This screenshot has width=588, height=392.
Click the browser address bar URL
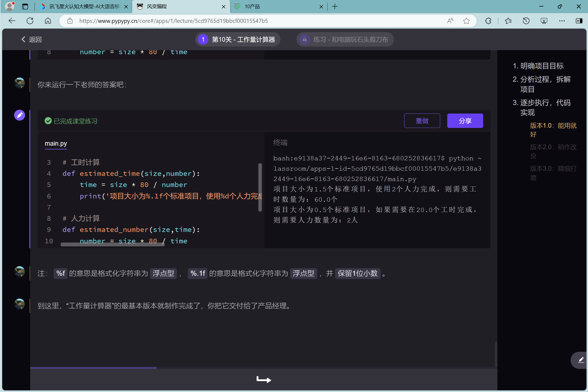pos(174,21)
